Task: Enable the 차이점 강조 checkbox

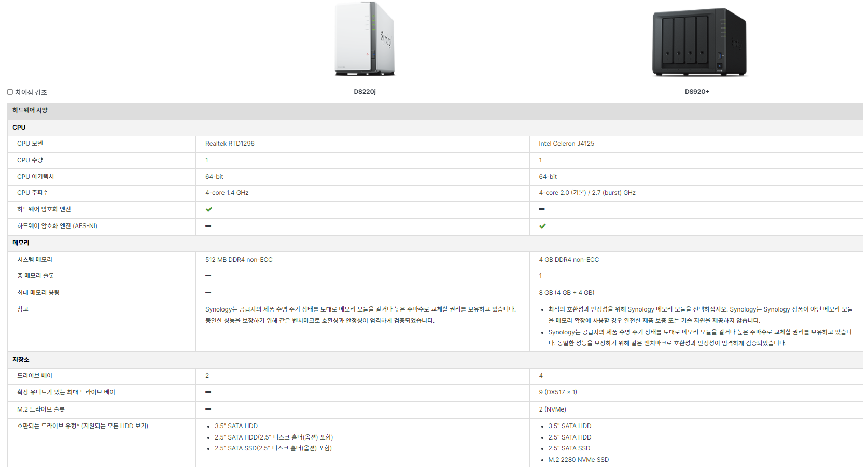Action: [10, 92]
